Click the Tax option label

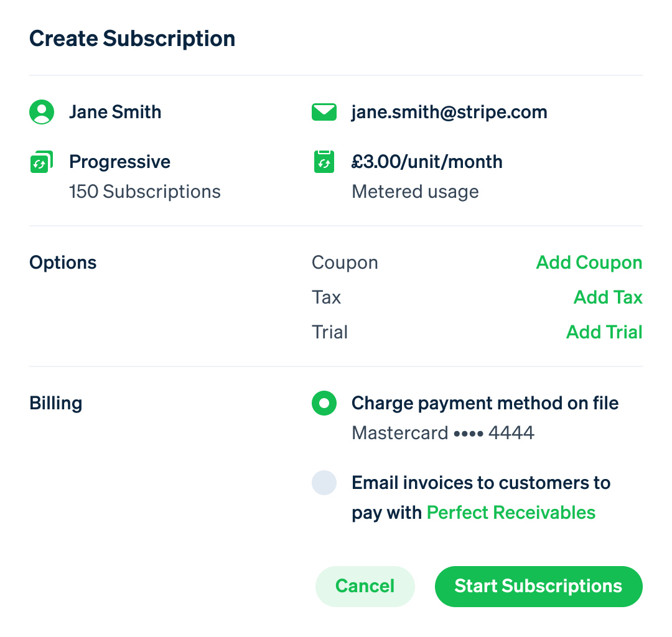[326, 297]
